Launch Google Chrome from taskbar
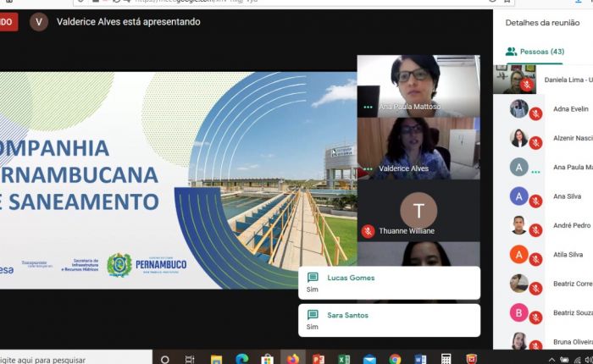 395,359
